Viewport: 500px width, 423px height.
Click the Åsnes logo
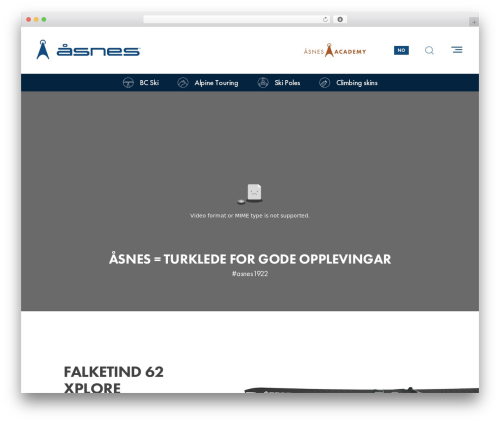click(x=88, y=50)
